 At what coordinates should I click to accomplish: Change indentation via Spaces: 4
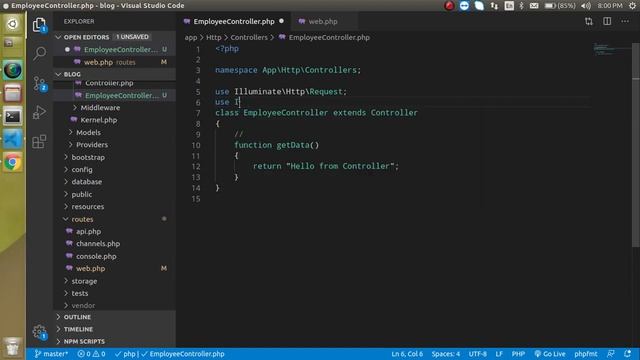pyautogui.click(x=446, y=354)
